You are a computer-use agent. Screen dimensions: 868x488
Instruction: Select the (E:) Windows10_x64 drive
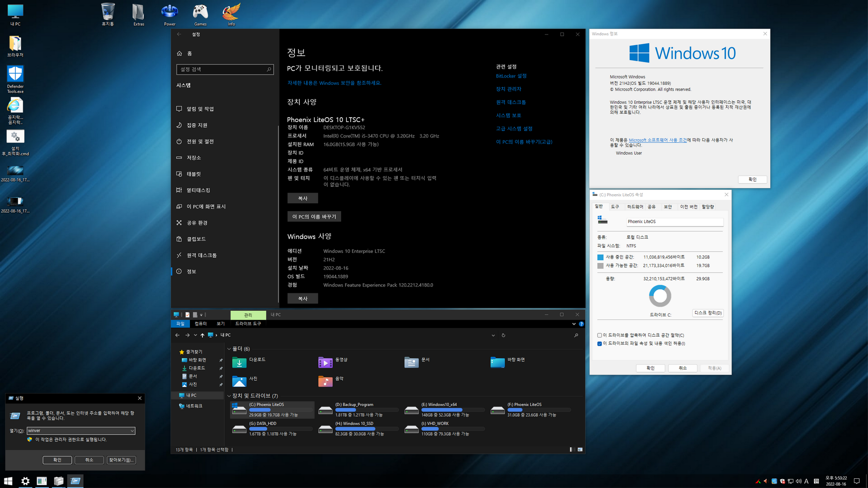tap(444, 410)
